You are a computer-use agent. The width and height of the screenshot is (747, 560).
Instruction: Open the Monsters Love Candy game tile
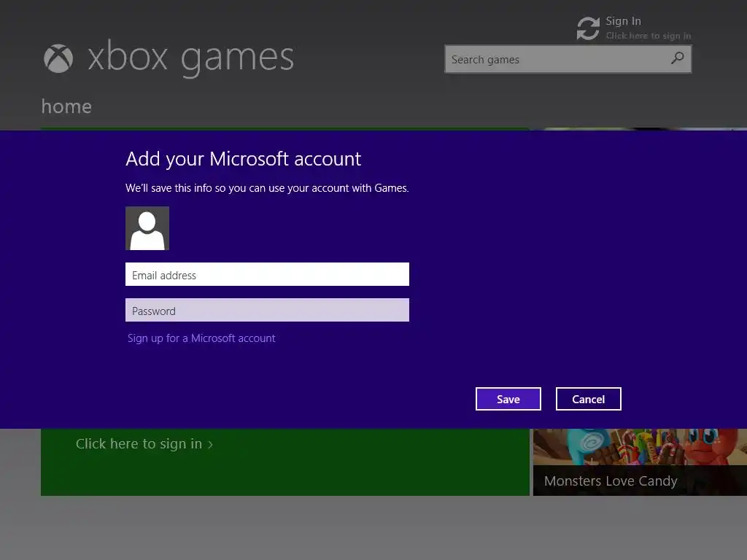pos(640,462)
